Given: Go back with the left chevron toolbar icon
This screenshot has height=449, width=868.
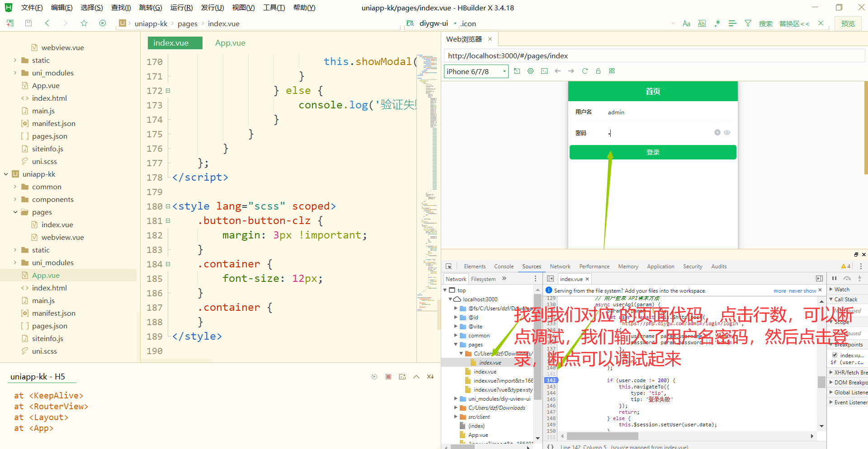Looking at the screenshot, I should pos(47,23).
